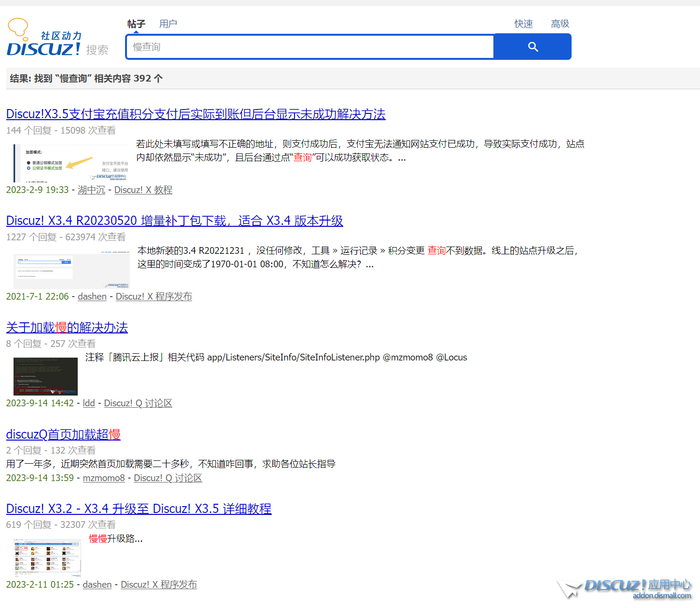View author ldd's profile
Viewport: 700px width, 608px height.
coord(89,403)
